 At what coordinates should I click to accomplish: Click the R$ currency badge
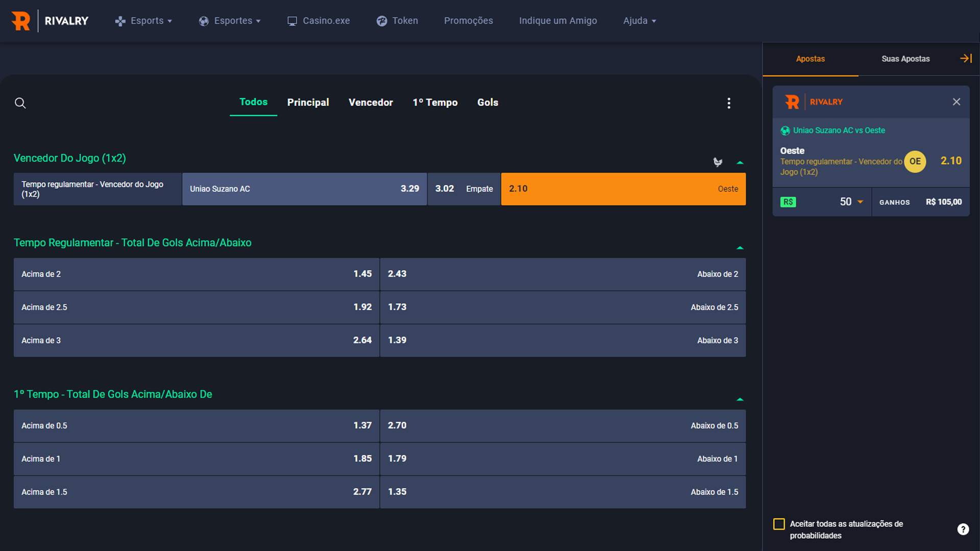[788, 202]
